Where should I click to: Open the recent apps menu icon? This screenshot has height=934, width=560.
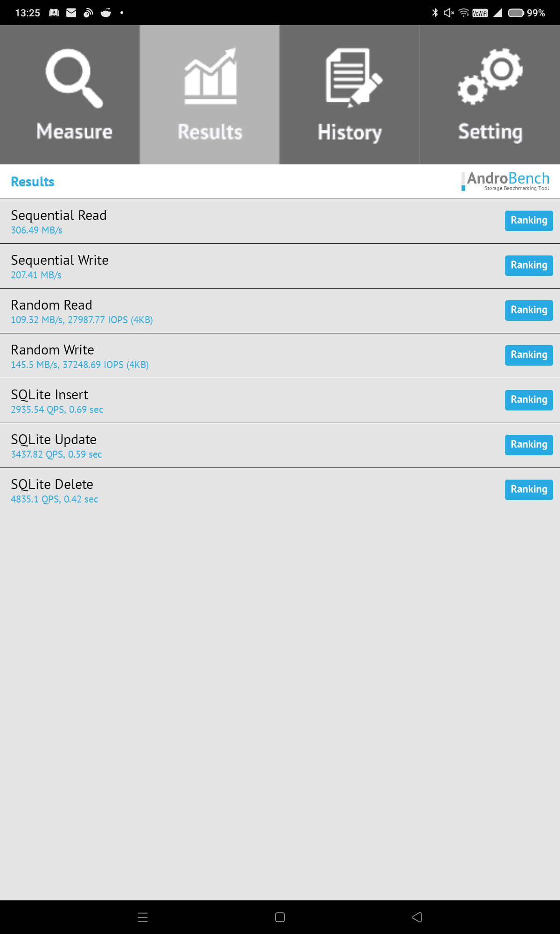click(143, 917)
